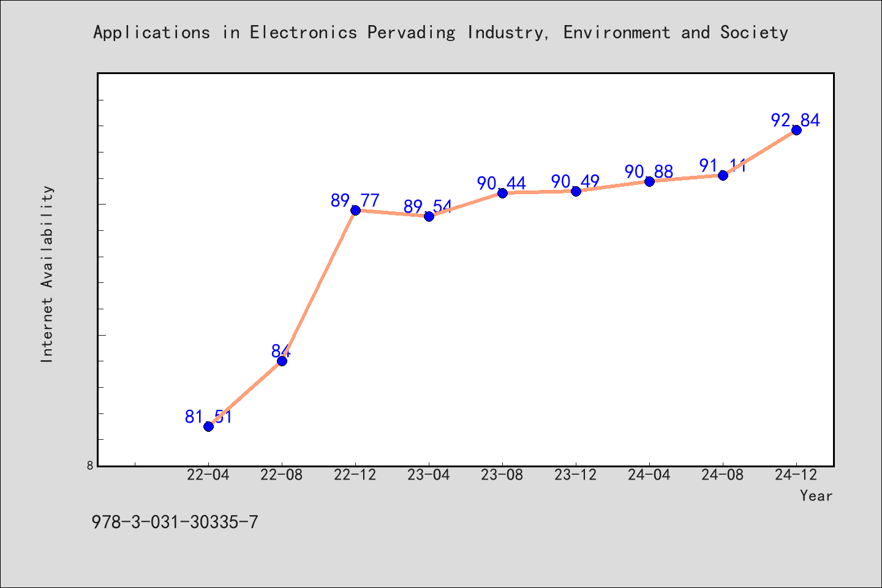The width and height of the screenshot is (882, 588).
Task: Click the 24-08 x-axis tick label
Action: click(x=723, y=475)
